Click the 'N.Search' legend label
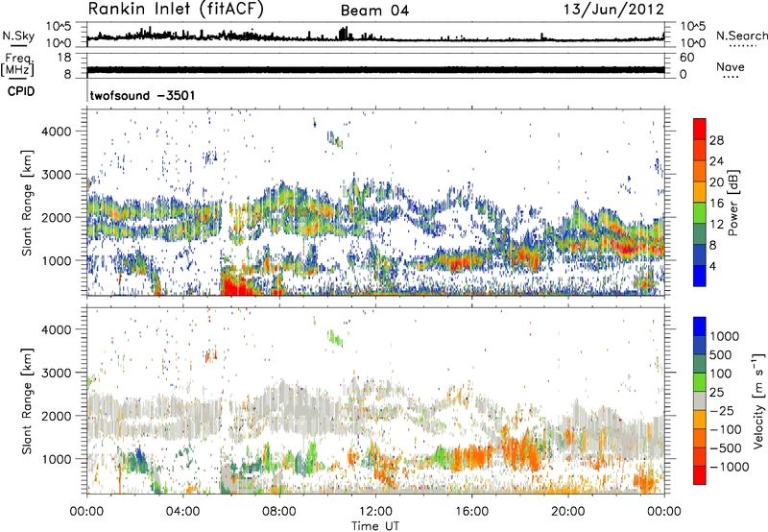Image resolution: width=768 pixels, height=532 pixels. click(x=741, y=36)
